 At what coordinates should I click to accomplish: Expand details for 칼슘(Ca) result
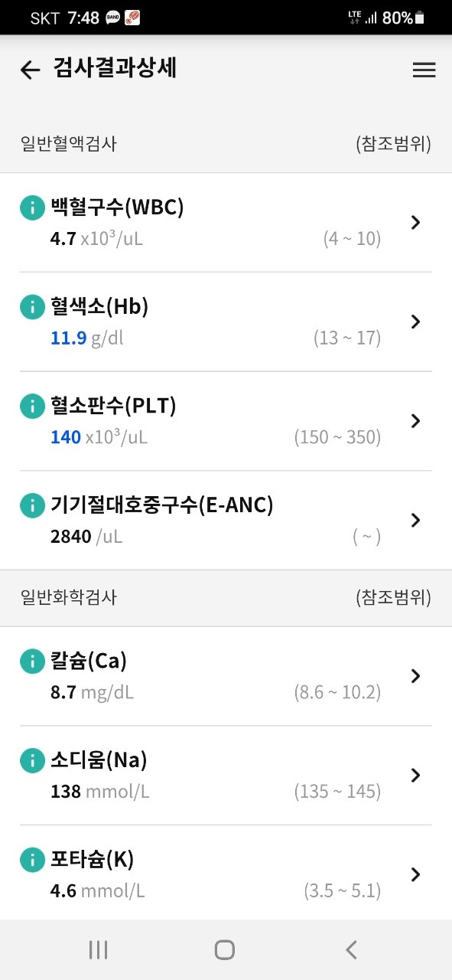pos(415,676)
